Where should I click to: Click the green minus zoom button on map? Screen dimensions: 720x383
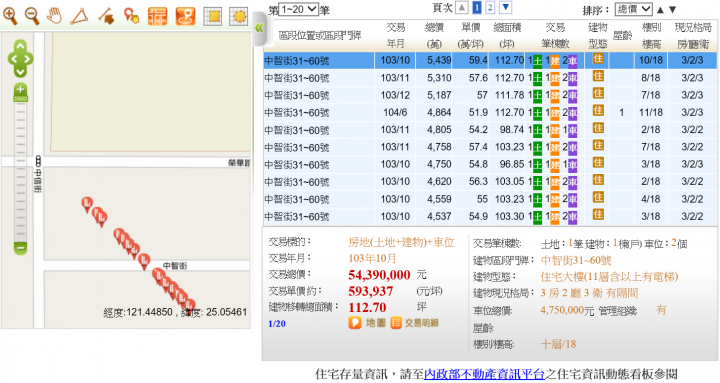(x=20, y=248)
